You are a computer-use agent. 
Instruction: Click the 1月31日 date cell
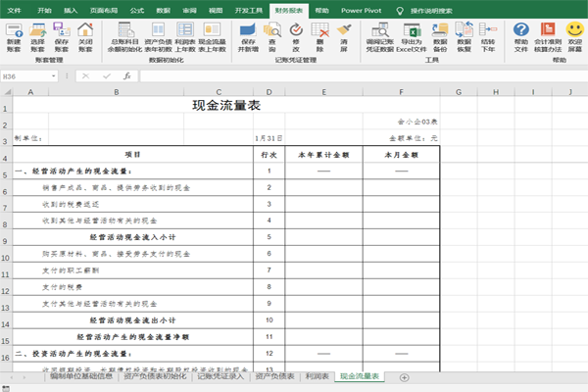(269, 138)
